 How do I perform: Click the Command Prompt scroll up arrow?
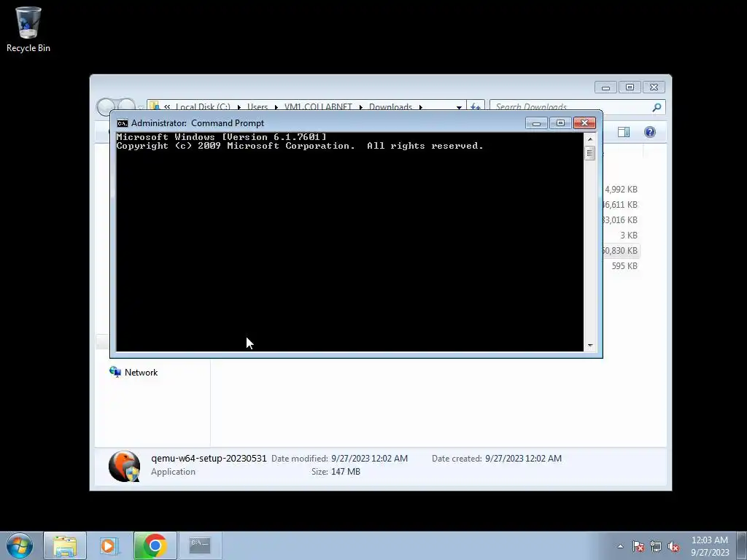pyautogui.click(x=589, y=139)
